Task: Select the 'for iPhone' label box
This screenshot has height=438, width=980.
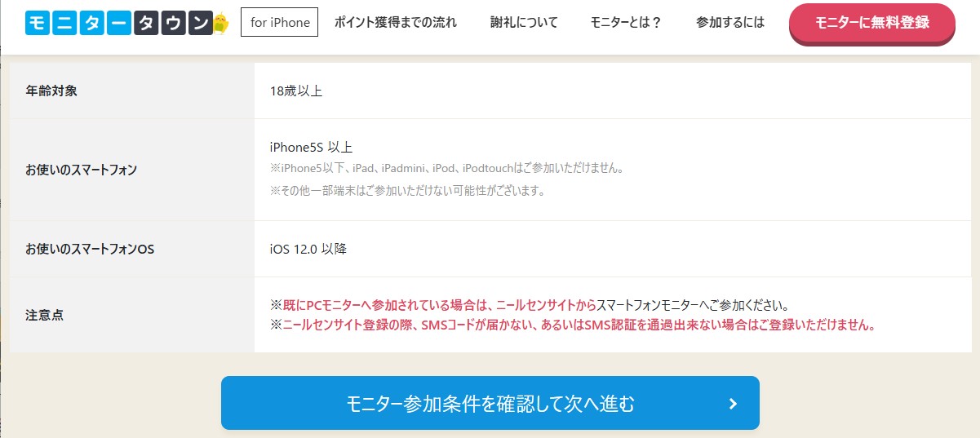Action: [280, 22]
